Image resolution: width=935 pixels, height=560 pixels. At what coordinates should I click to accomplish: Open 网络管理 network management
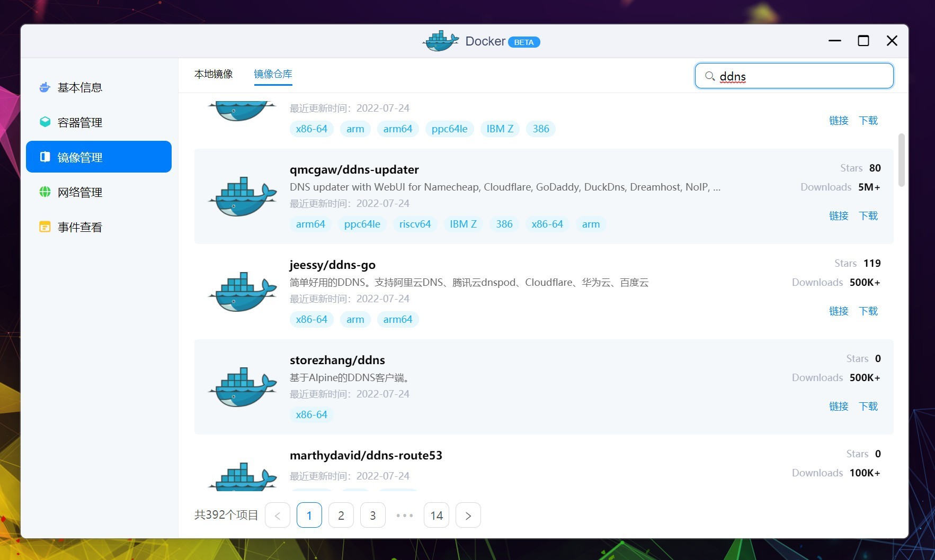pos(79,192)
